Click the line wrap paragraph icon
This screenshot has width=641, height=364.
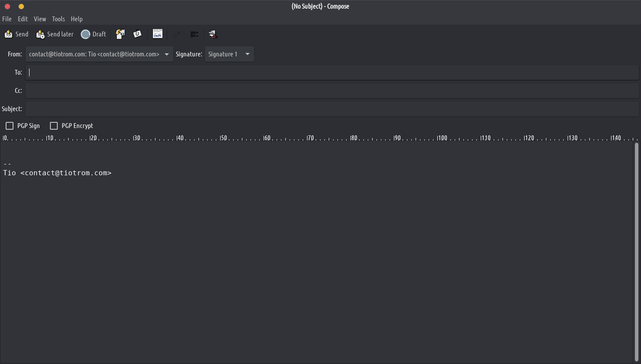(x=194, y=34)
